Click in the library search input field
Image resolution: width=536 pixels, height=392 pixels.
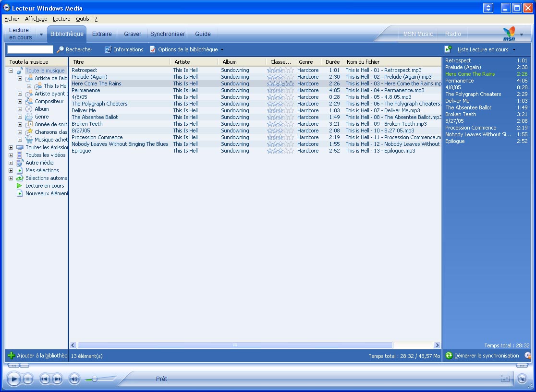(30, 49)
